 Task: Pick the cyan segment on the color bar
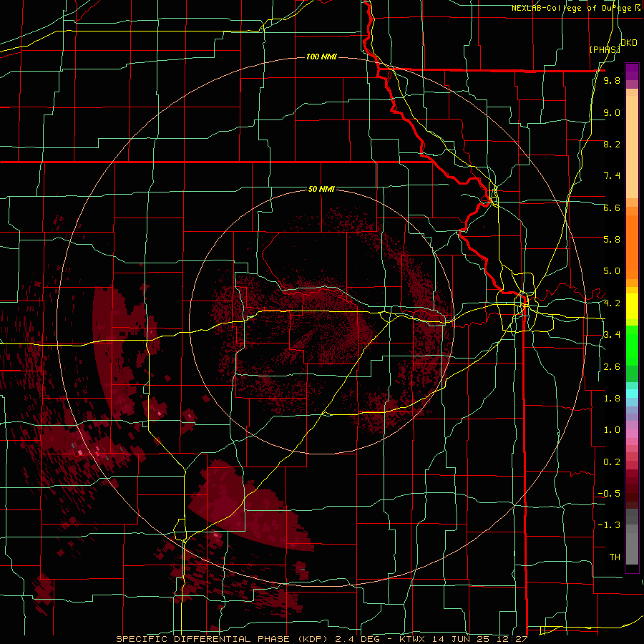pos(632,394)
